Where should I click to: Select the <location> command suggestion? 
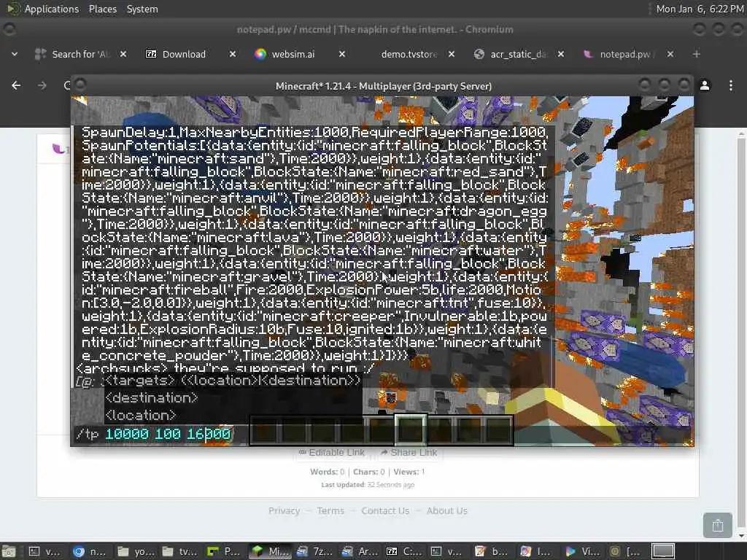(141, 415)
